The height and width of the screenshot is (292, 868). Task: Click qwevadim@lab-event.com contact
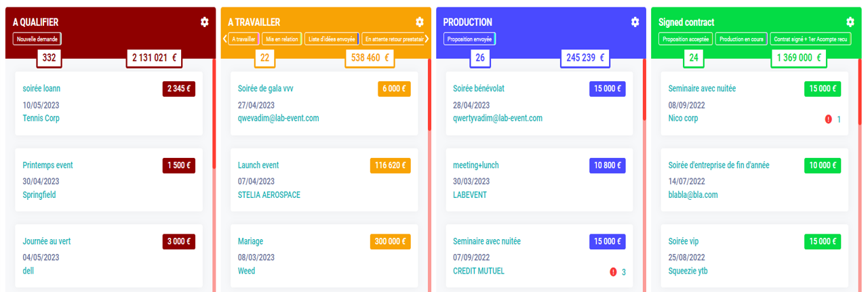[x=278, y=118]
